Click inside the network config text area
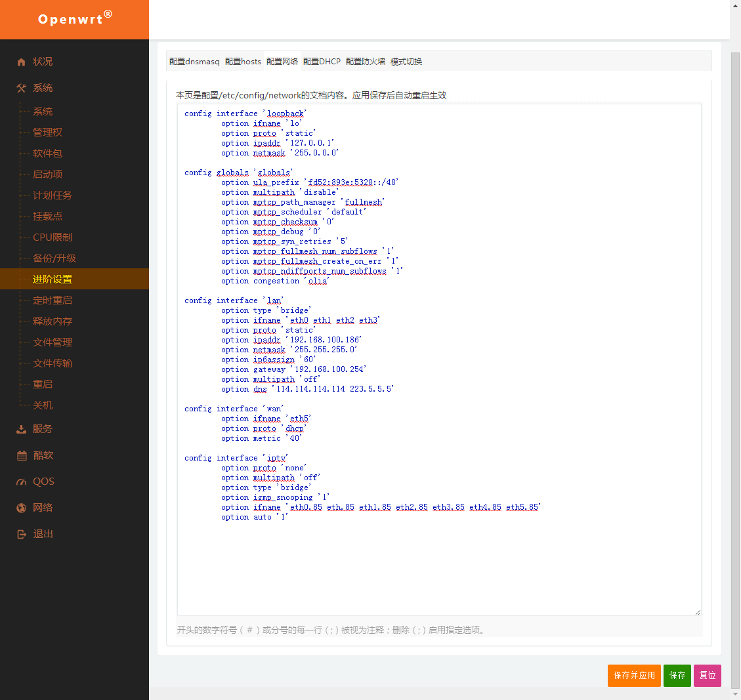Image resolution: width=741 pixels, height=700 pixels. tap(438, 564)
